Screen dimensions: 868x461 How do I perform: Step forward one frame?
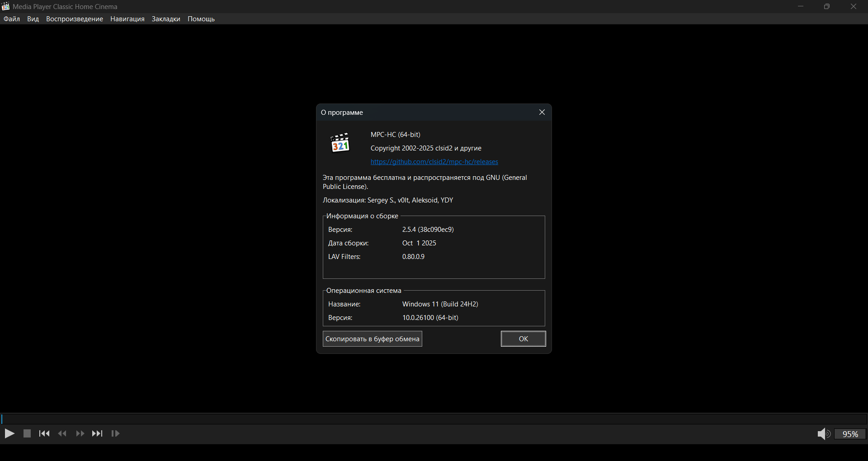point(115,434)
